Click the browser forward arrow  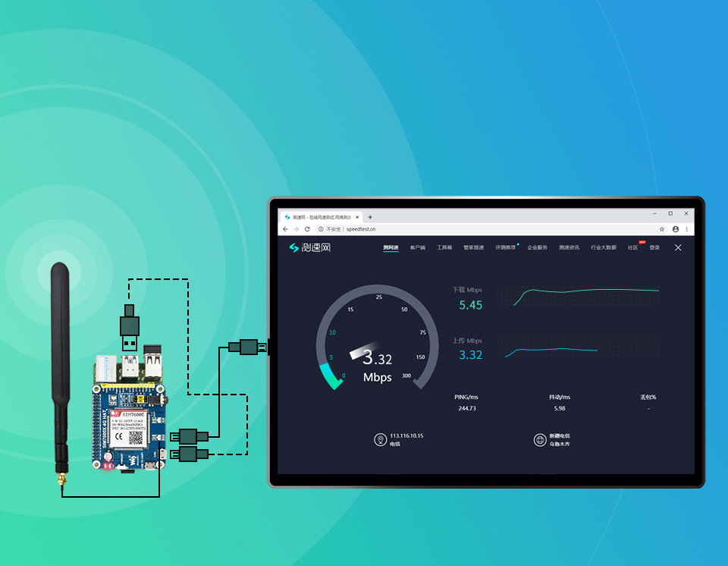pyautogui.click(x=296, y=228)
